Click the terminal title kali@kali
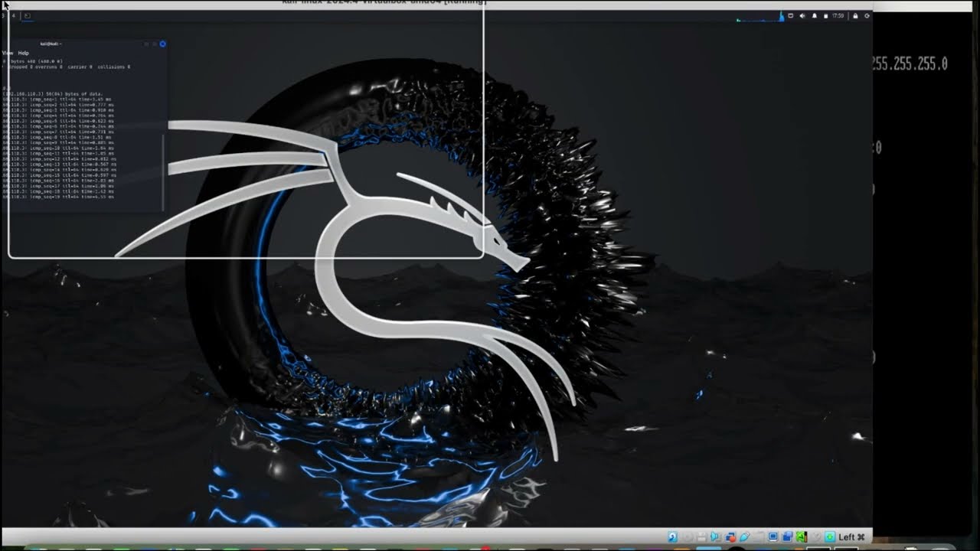Image resolution: width=980 pixels, height=551 pixels. tap(51, 44)
